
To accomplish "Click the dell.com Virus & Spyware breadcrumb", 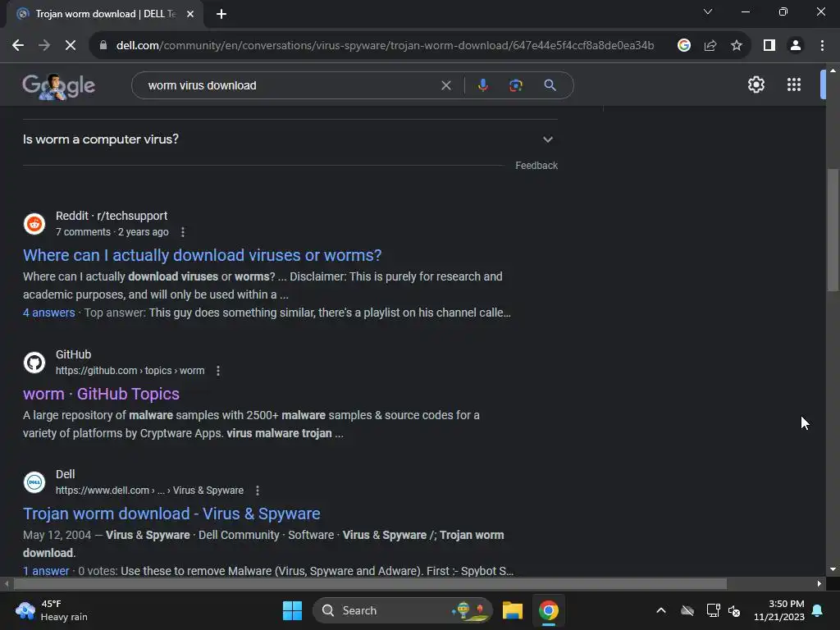I will [x=149, y=491].
